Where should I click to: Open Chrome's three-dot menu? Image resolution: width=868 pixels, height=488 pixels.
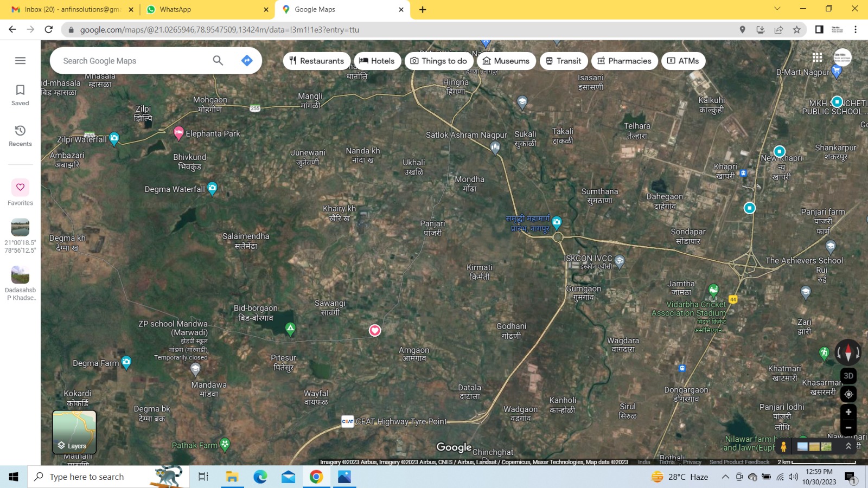[x=856, y=30]
